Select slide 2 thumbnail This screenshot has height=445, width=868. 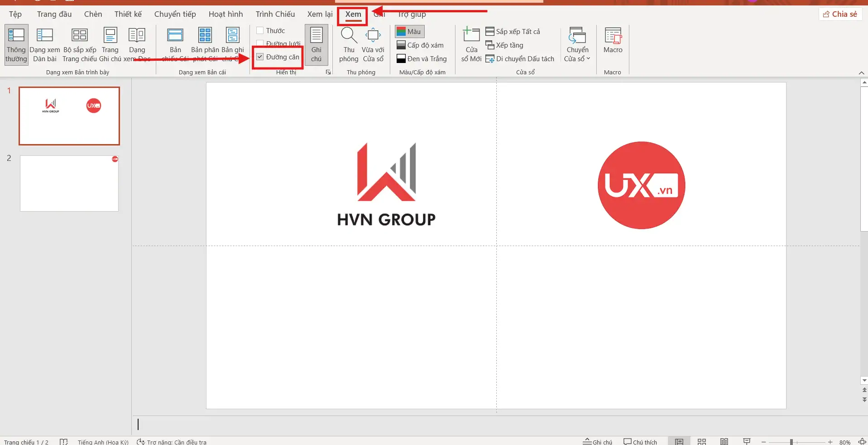click(68, 183)
